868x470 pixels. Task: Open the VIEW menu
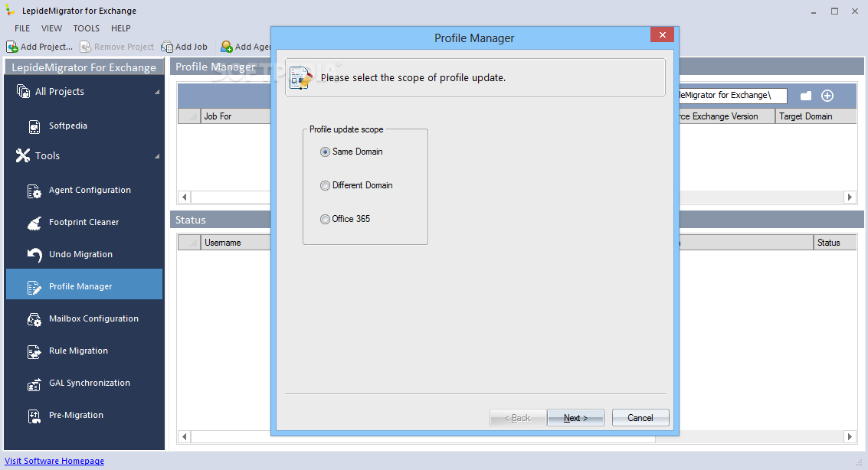tap(51, 28)
